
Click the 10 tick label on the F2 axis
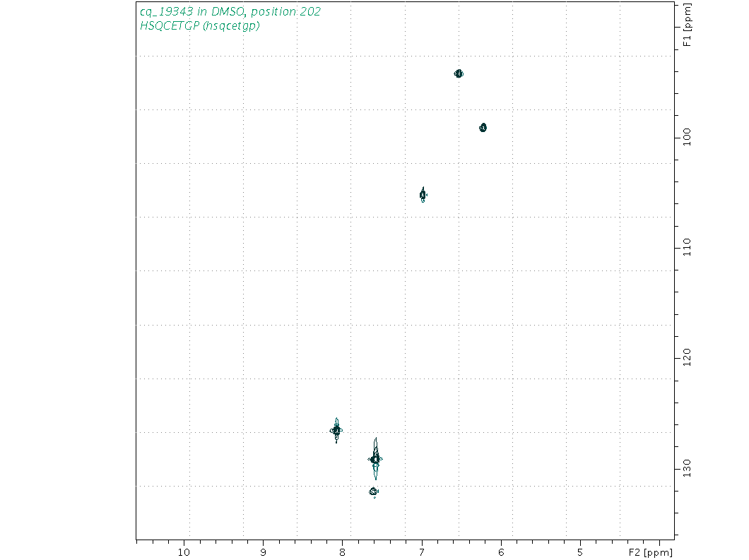[184, 552]
